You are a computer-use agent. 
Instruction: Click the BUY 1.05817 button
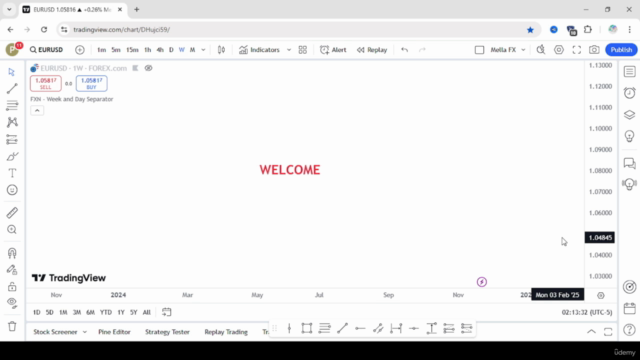point(91,83)
